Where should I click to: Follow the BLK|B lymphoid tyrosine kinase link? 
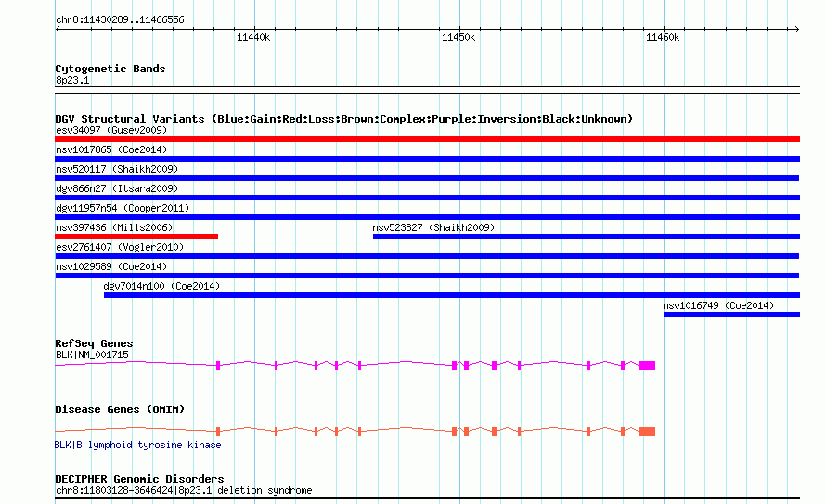tap(138, 445)
